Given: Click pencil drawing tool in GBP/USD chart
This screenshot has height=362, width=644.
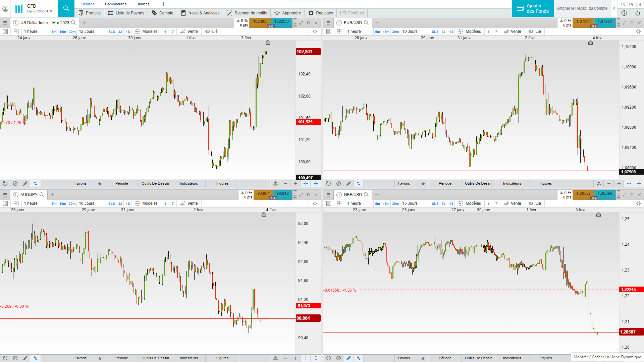Looking at the screenshot, I should pos(348,358).
